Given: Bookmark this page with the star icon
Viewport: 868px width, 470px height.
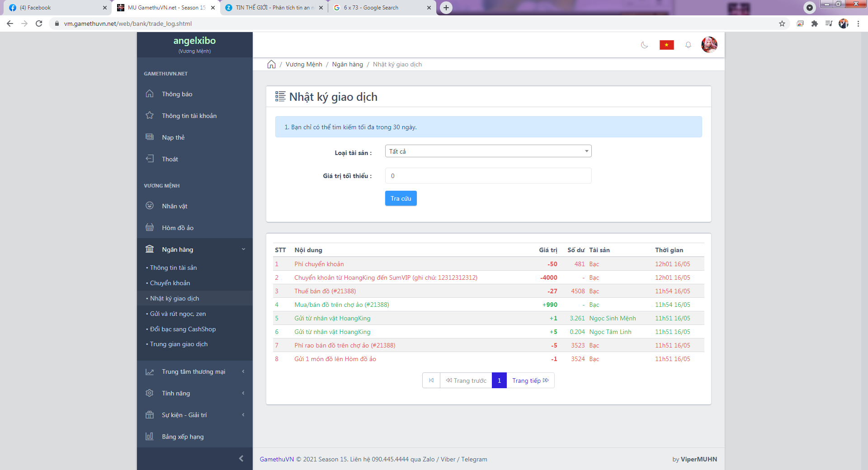Looking at the screenshot, I should (782, 23).
